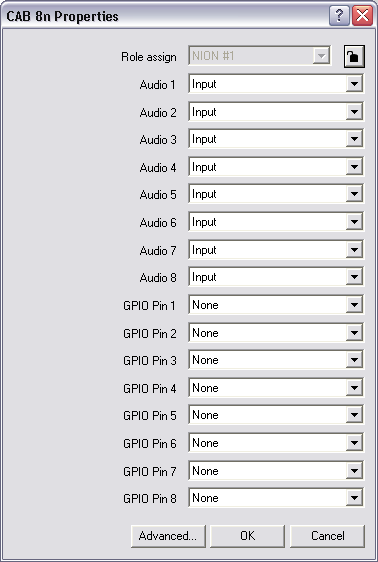The height and width of the screenshot is (562, 378).
Task: Open the Audio 1 dropdown arrow
Action: (x=354, y=84)
